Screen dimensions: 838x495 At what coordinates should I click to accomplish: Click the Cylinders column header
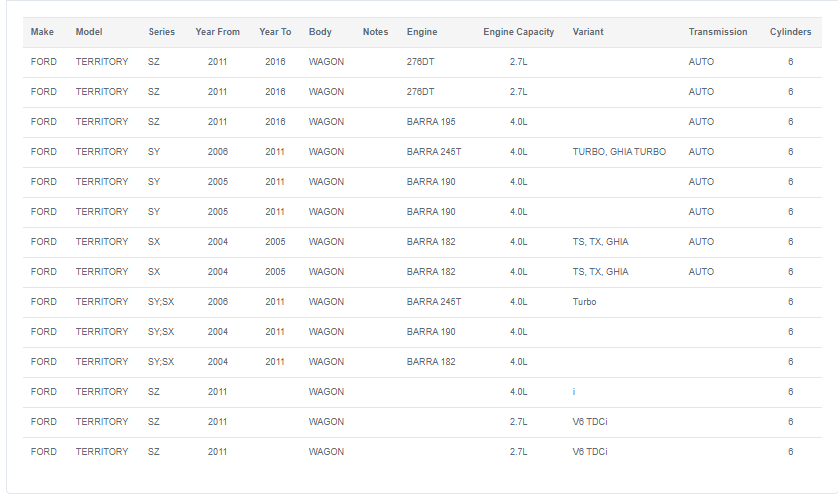click(x=790, y=32)
